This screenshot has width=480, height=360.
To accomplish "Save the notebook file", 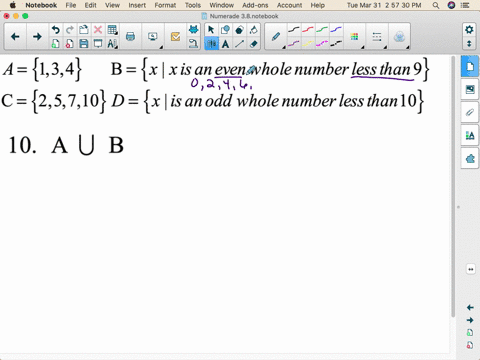I will pos(83,44).
